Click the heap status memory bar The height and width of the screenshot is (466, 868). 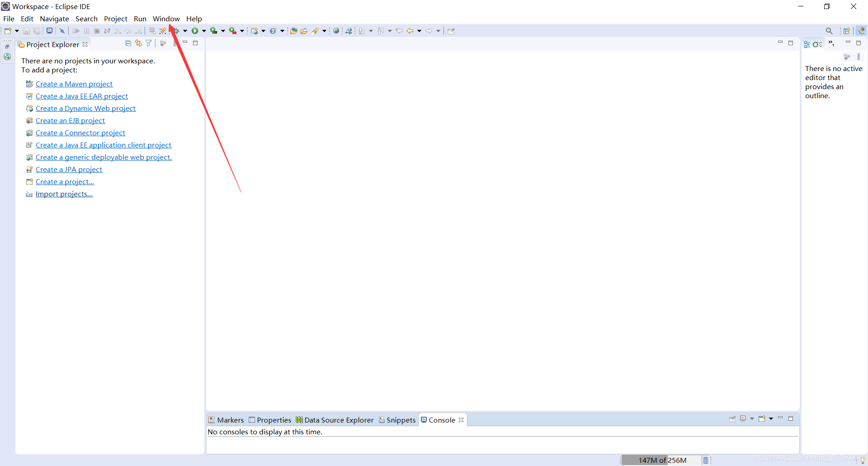(x=661, y=460)
